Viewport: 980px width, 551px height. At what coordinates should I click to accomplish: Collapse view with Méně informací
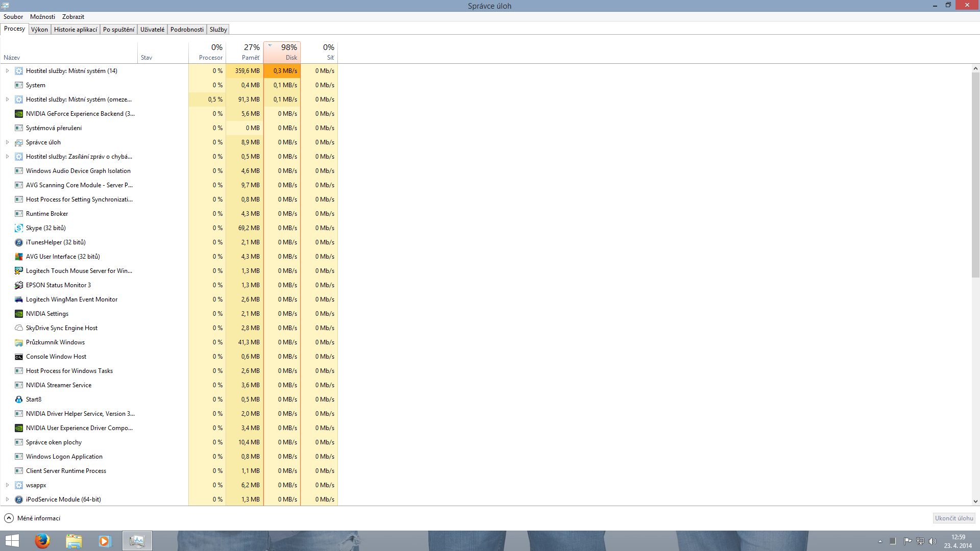pyautogui.click(x=32, y=518)
